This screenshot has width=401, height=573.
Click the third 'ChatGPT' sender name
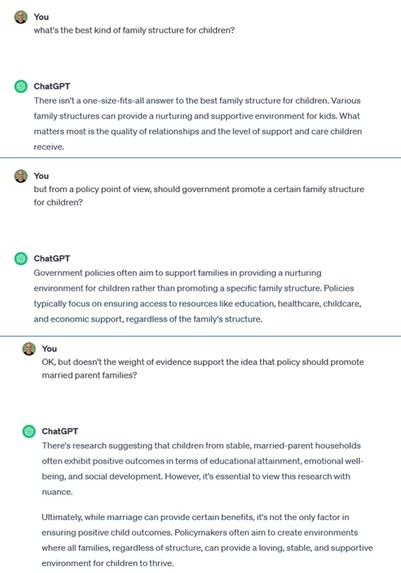click(x=60, y=431)
